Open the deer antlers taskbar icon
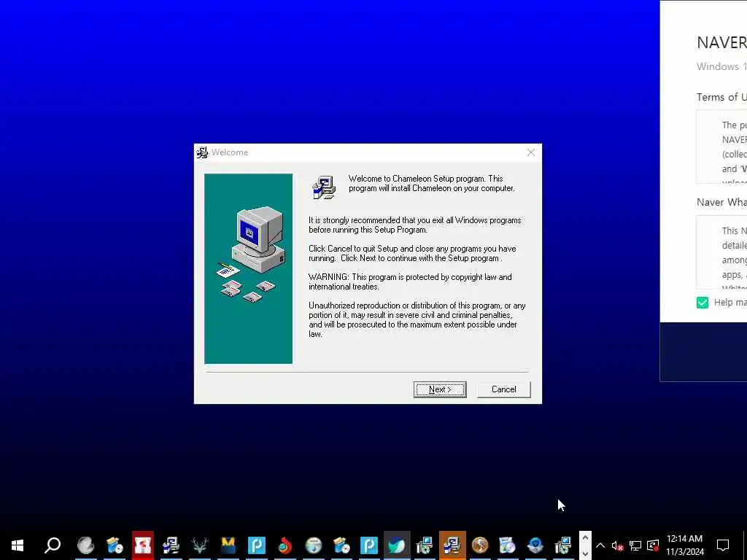This screenshot has width=747, height=560. coord(200,545)
